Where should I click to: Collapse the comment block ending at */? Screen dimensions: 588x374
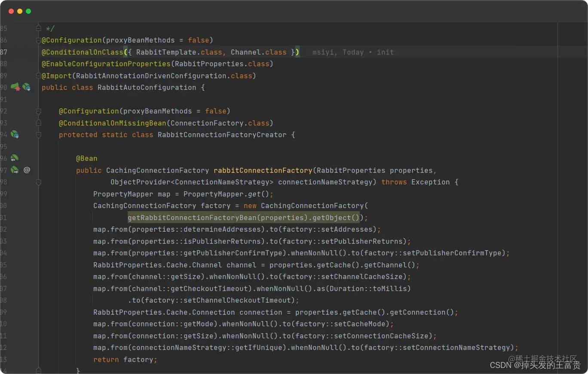click(39, 28)
